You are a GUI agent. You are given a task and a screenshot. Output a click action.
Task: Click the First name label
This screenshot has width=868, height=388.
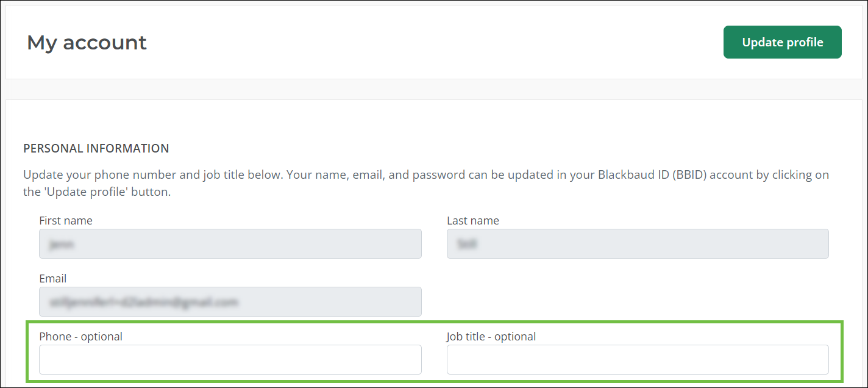coord(65,220)
